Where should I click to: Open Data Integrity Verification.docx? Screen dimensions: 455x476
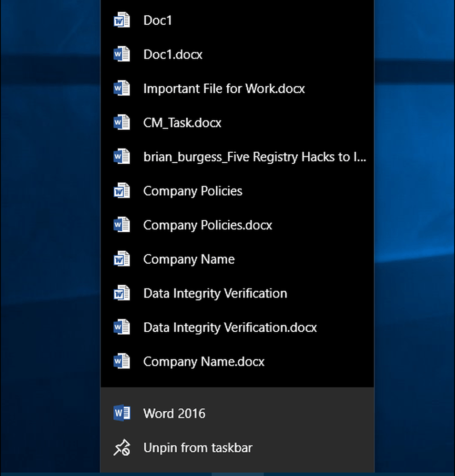pyautogui.click(x=230, y=327)
